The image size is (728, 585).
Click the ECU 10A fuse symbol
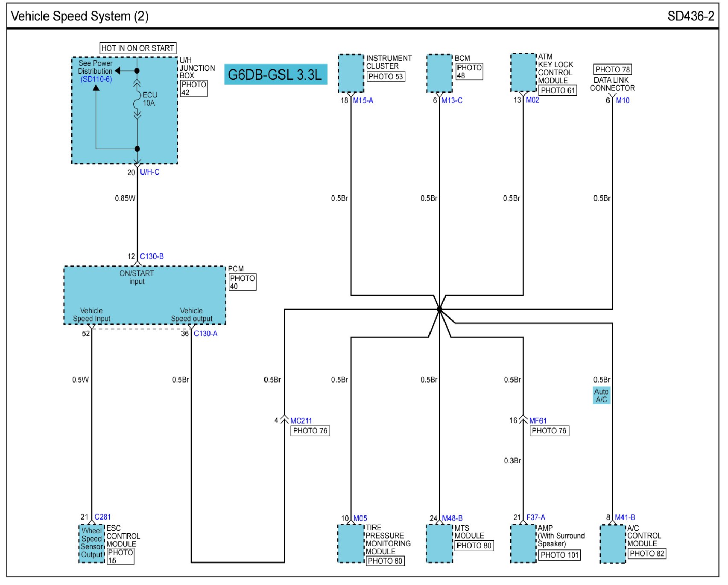click(x=137, y=99)
